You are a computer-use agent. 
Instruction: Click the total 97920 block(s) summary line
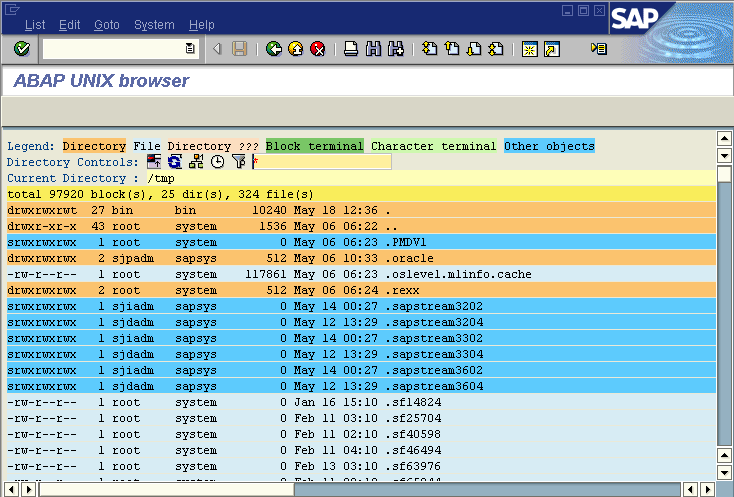tap(361, 194)
